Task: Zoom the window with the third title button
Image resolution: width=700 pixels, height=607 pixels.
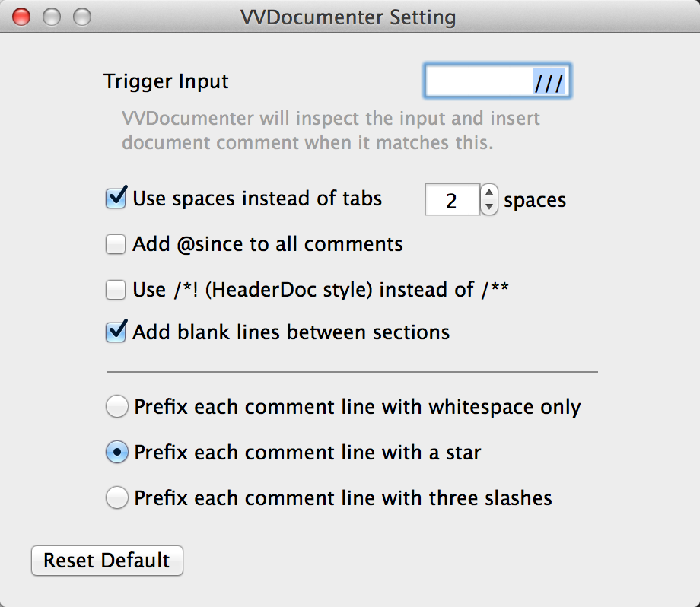Action: pyautogui.click(x=82, y=17)
